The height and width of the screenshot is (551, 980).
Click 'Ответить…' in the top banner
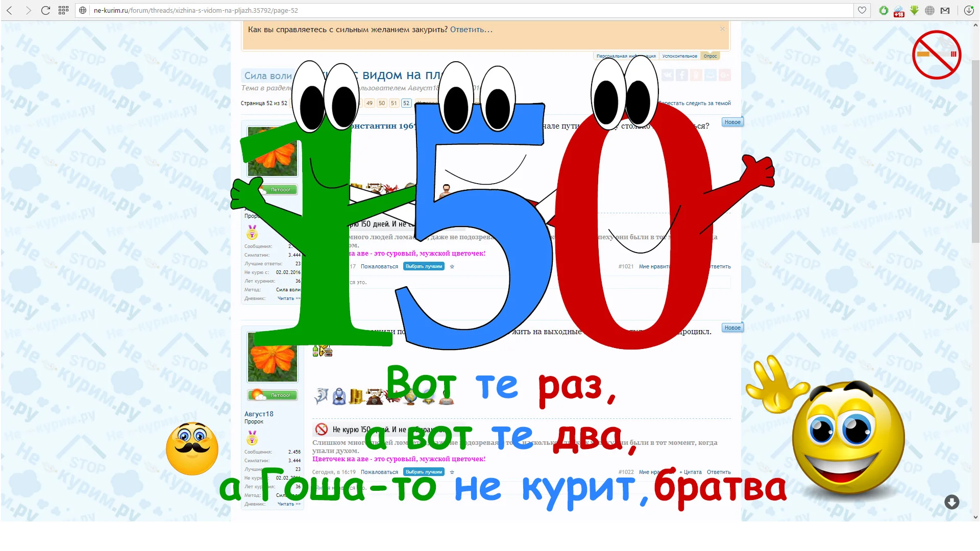coord(470,29)
